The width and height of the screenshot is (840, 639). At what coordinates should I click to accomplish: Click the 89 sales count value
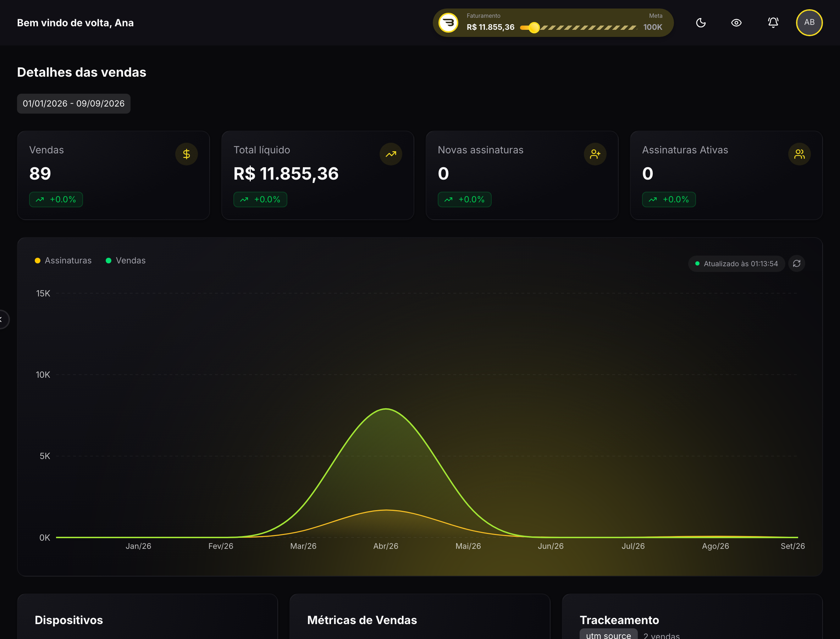(x=40, y=174)
